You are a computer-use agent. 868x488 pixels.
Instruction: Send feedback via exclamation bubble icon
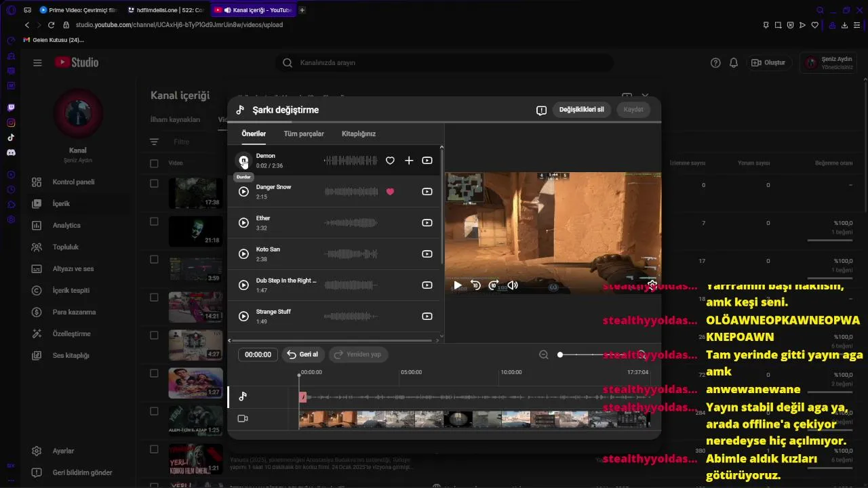click(541, 110)
